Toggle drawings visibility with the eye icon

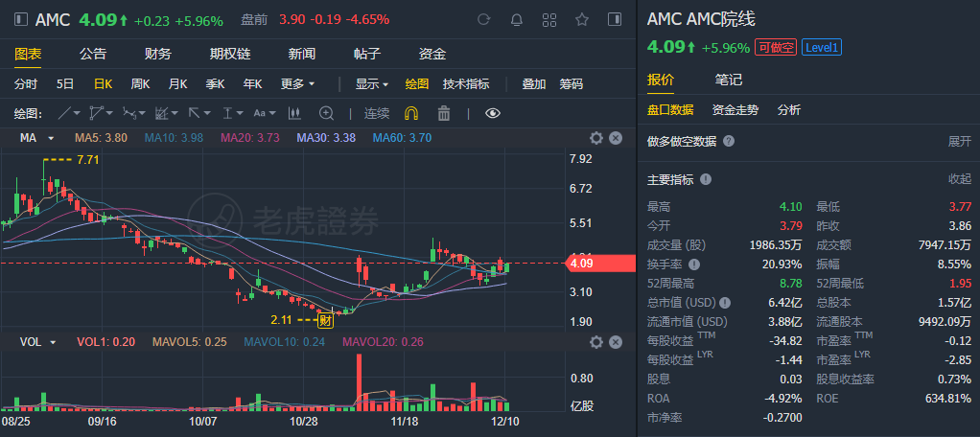[x=493, y=113]
